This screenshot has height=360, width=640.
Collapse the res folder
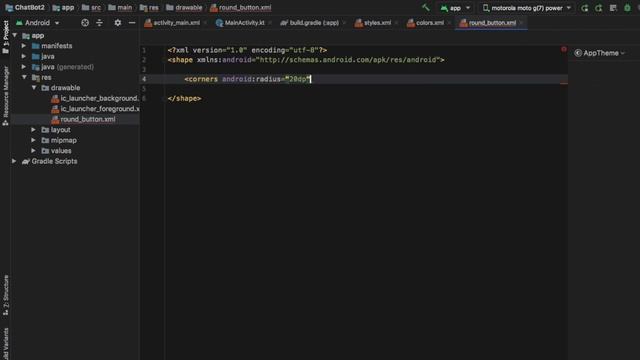[24, 77]
